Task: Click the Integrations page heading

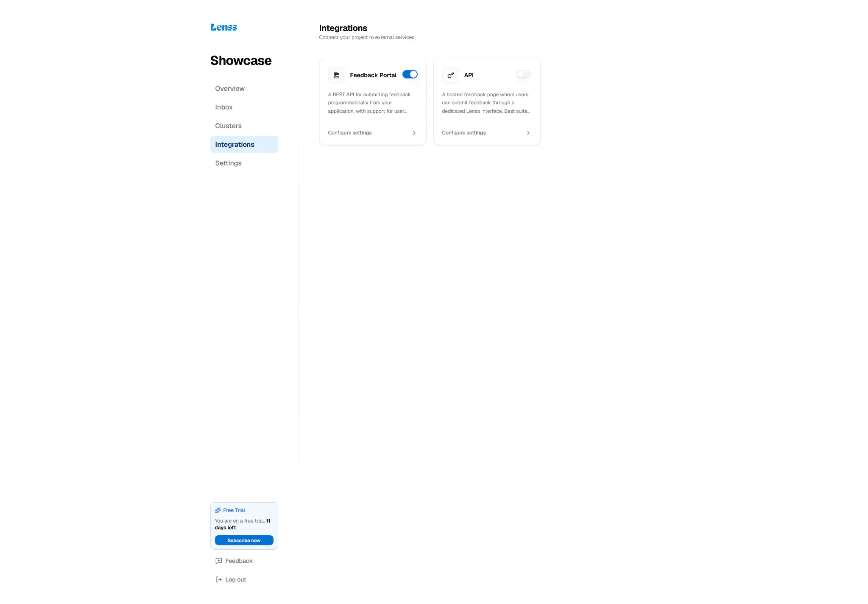Action: point(343,28)
